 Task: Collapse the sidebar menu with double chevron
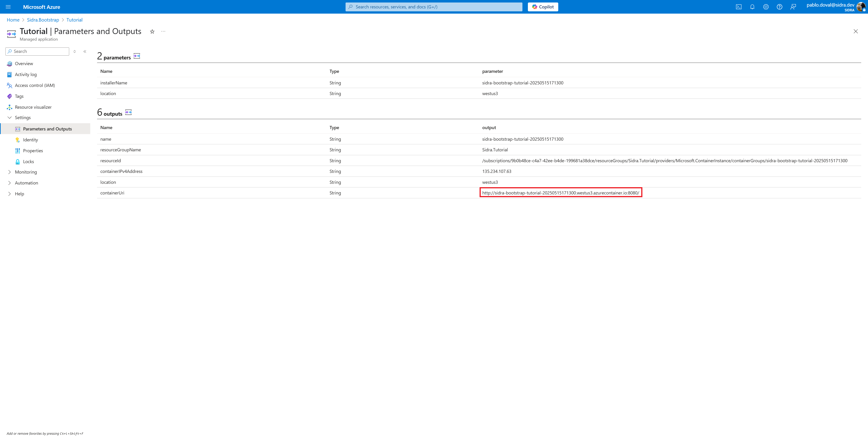[85, 52]
